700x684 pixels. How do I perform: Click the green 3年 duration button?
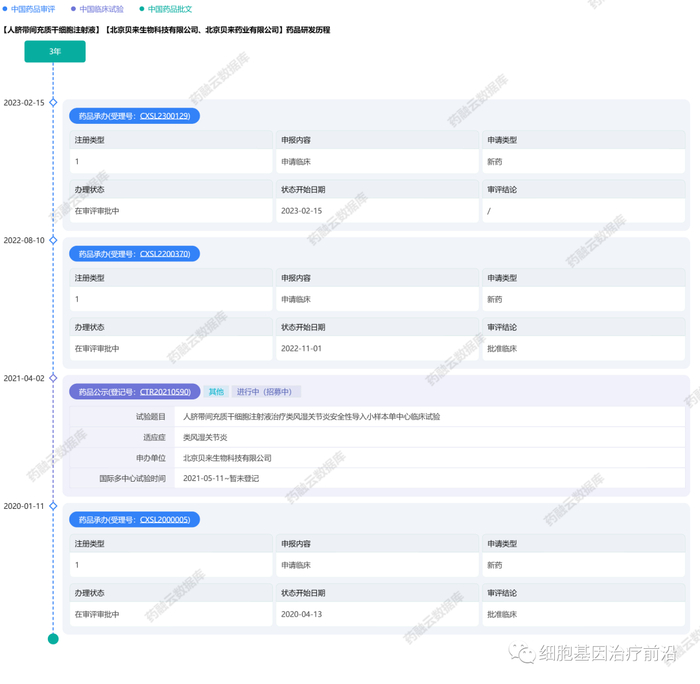click(55, 51)
